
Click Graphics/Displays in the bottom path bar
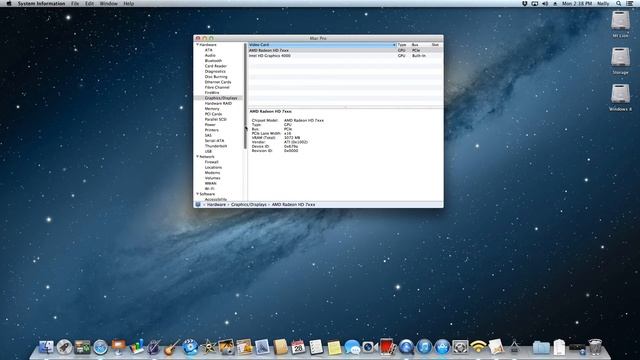249,204
